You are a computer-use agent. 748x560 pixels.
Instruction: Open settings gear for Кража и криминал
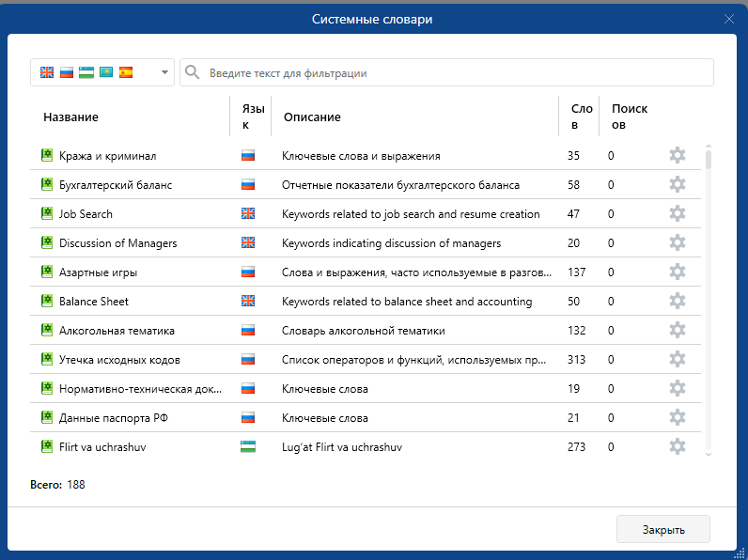coord(678,155)
